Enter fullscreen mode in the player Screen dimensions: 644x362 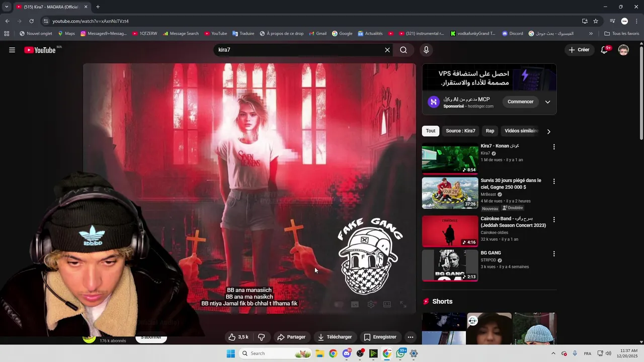click(403, 304)
